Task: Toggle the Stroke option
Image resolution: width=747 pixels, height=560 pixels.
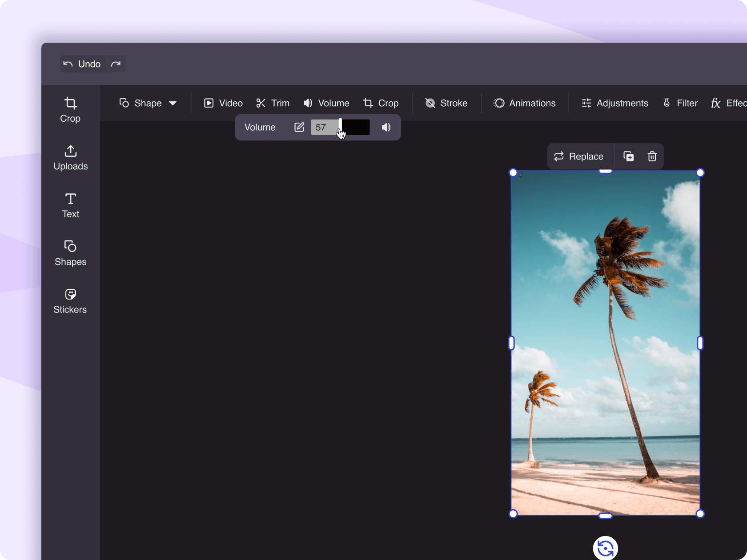Action: 446,103
